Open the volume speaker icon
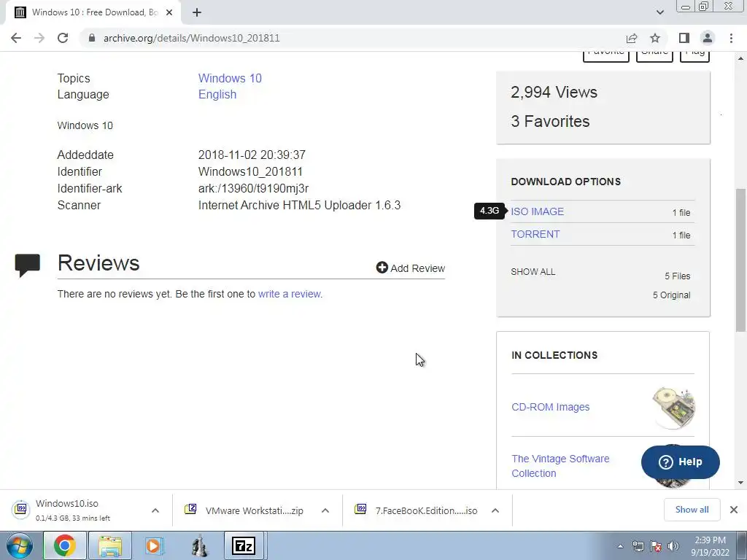This screenshot has height=560, width=747. (673, 546)
